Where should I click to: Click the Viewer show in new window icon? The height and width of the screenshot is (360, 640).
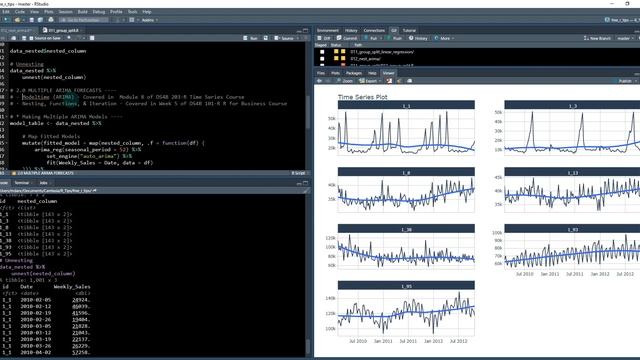410,81
